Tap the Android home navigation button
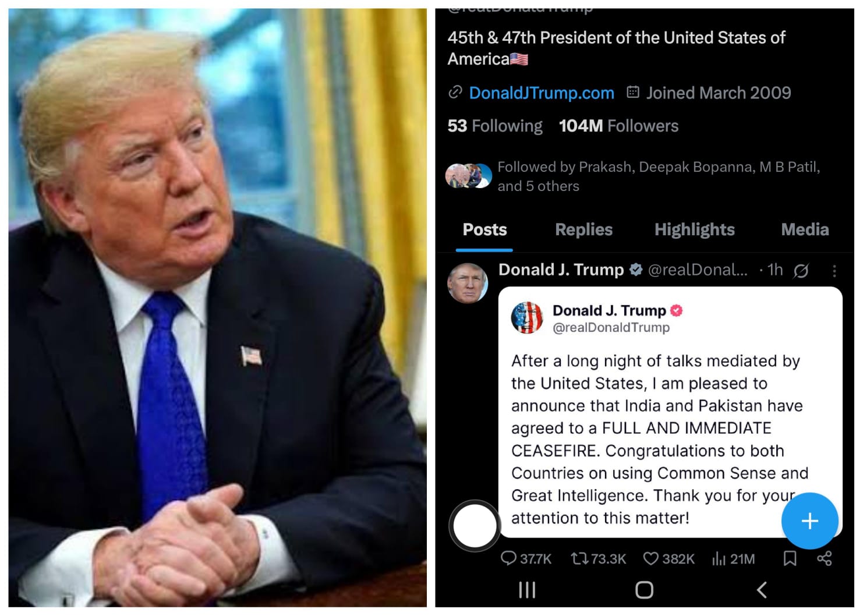 pos(644,590)
